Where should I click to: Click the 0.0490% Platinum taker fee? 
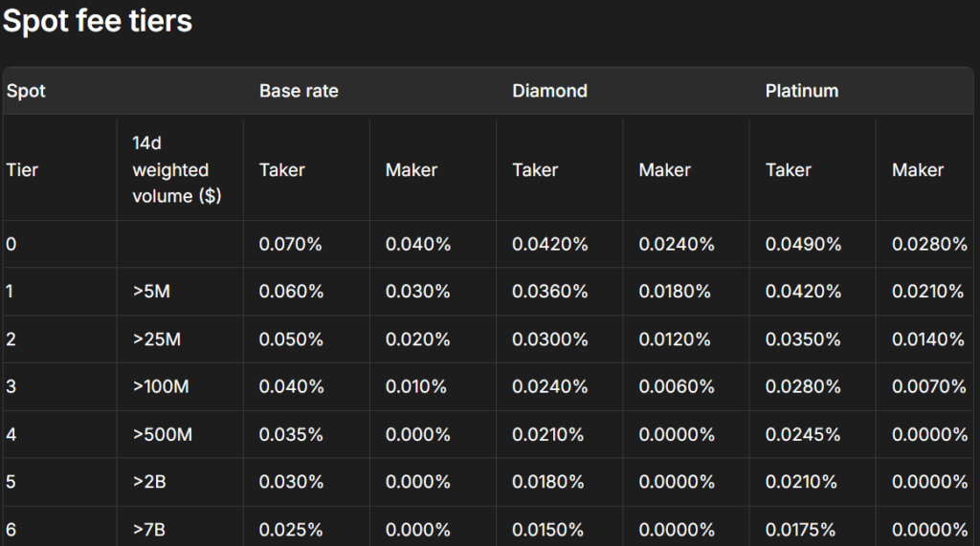pyautogui.click(x=803, y=244)
